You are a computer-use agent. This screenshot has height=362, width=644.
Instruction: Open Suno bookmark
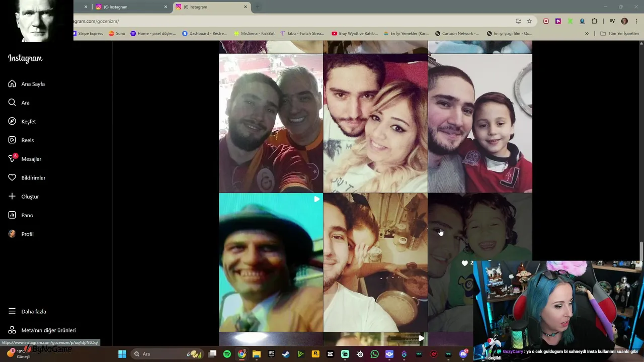pos(117,34)
